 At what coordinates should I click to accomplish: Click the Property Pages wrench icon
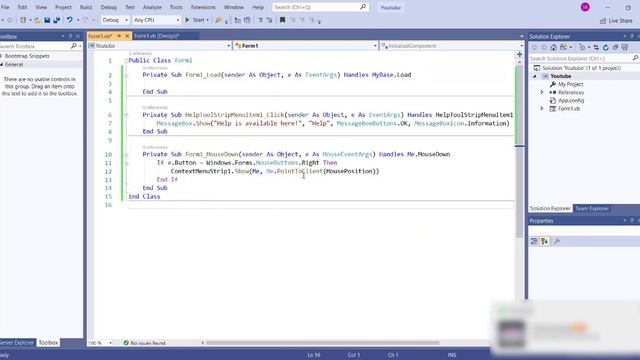557,242
